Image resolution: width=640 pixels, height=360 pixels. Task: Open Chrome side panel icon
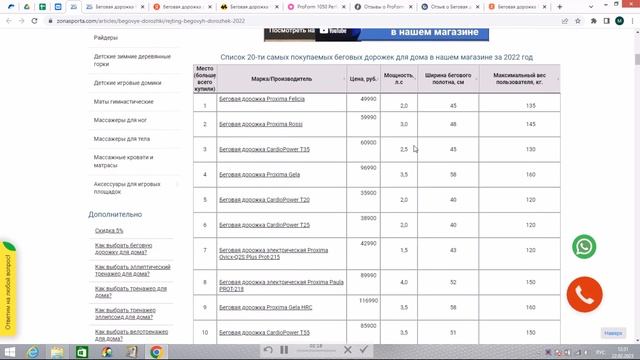coord(607,21)
